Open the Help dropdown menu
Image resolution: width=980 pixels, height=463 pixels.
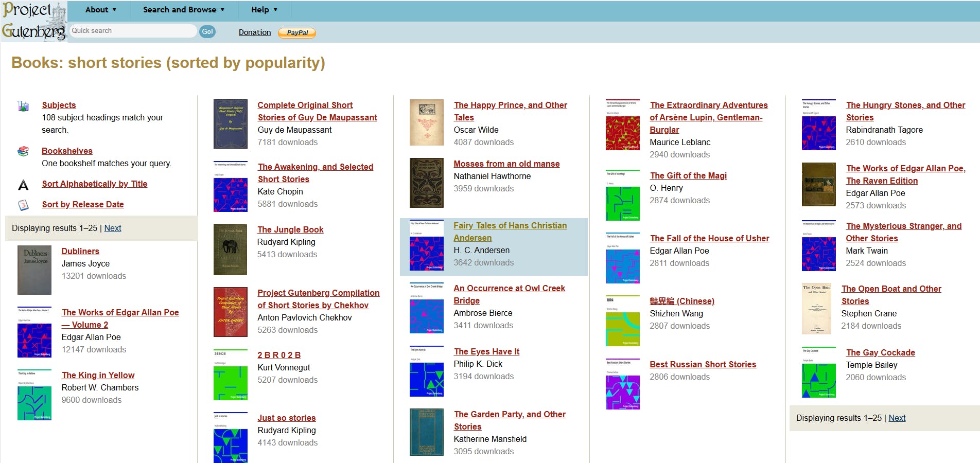(265, 10)
